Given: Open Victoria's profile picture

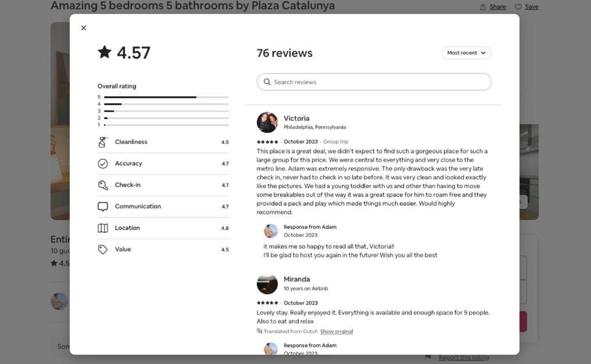Looking at the screenshot, I should 267,122.
